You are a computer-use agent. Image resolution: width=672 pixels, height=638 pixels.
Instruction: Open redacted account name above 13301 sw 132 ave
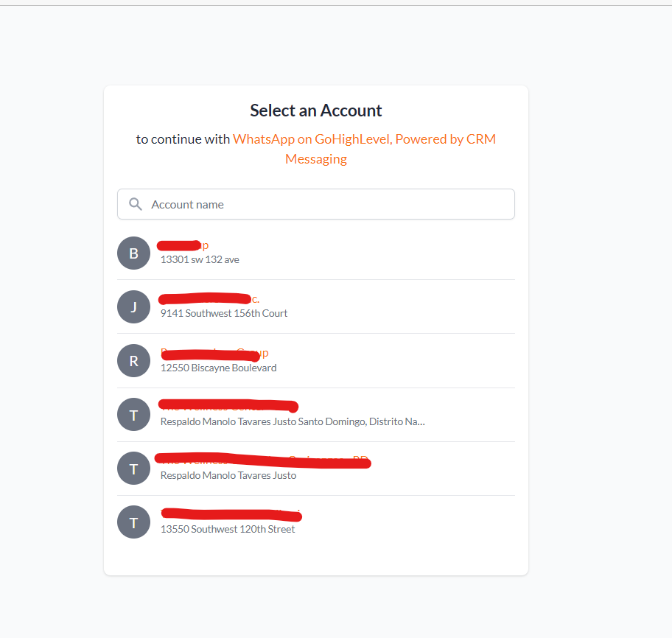[183, 245]
